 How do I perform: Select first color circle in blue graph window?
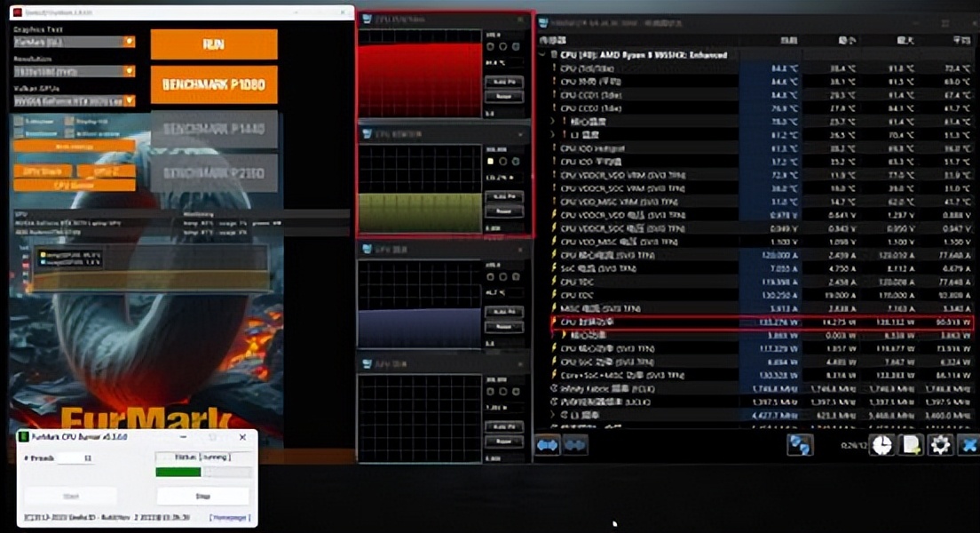pyautogui.click(x=491, y=276)
